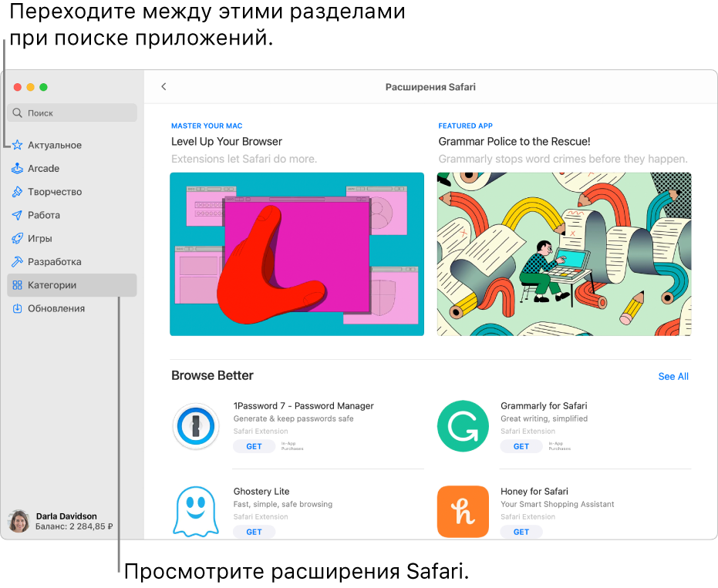Click 1Password 7 - Password Manager title
The image size is (718, 588).
coord(304,406)
